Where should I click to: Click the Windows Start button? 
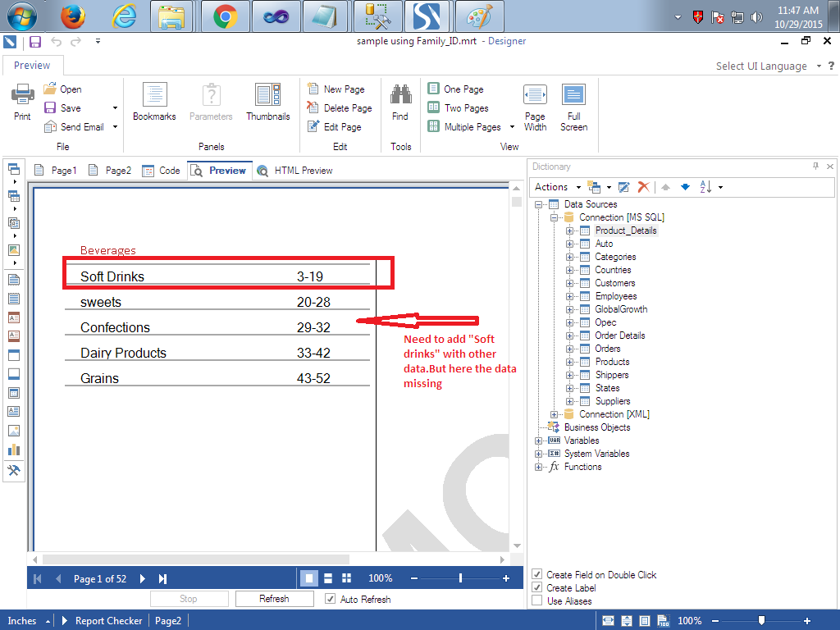22,16
